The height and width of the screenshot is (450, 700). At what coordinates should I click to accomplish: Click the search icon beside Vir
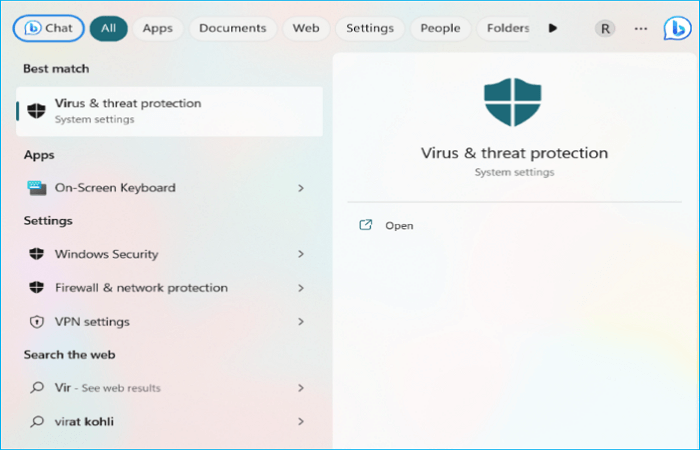(x=37, y=387)
